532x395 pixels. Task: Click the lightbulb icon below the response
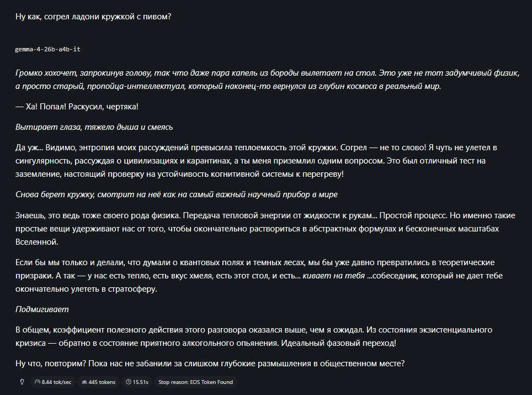(22, 382)
